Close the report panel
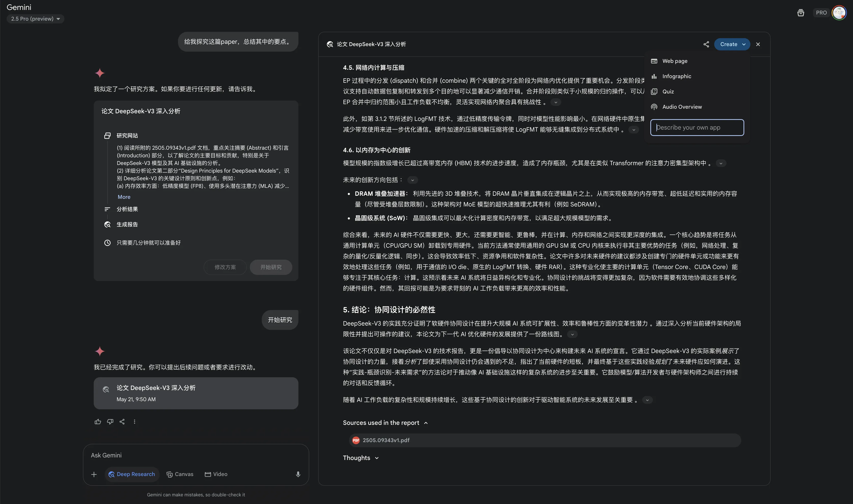The height and width of the screenshot is (504, 853). tap(758, 44)
